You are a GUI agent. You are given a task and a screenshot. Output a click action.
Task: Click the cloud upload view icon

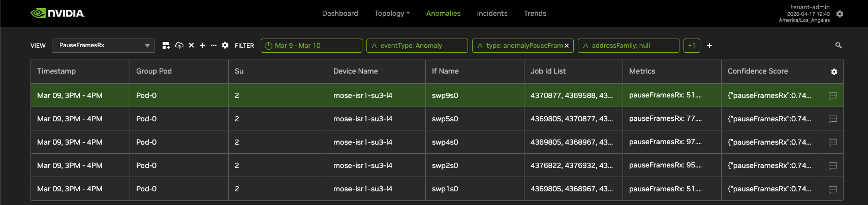pos(179,45)
